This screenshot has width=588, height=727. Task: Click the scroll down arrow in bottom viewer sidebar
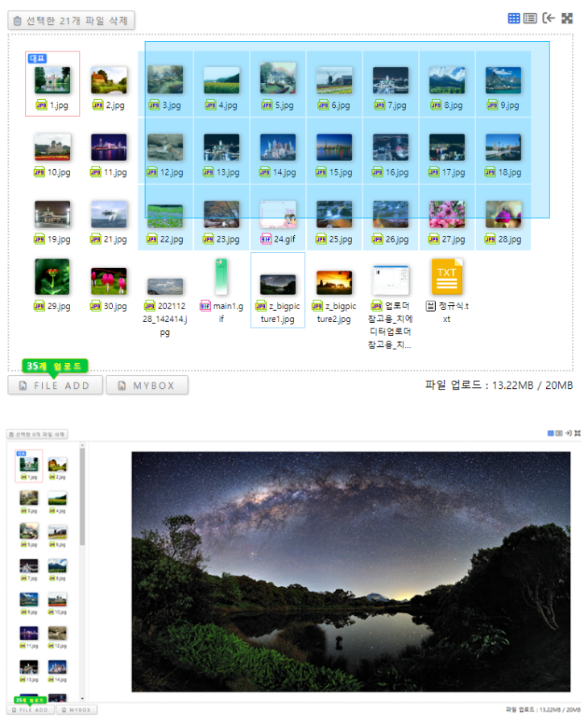pos(82,698)
